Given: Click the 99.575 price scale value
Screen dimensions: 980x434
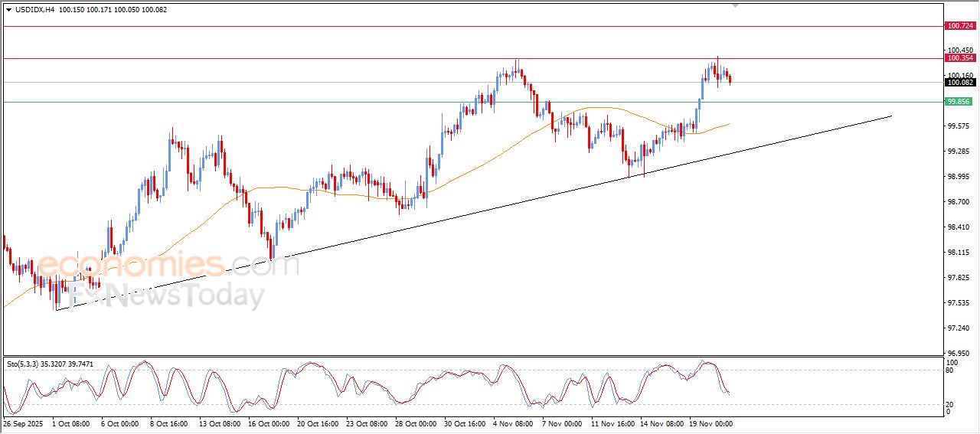Looking at the screenshot, I should point(959,126).
